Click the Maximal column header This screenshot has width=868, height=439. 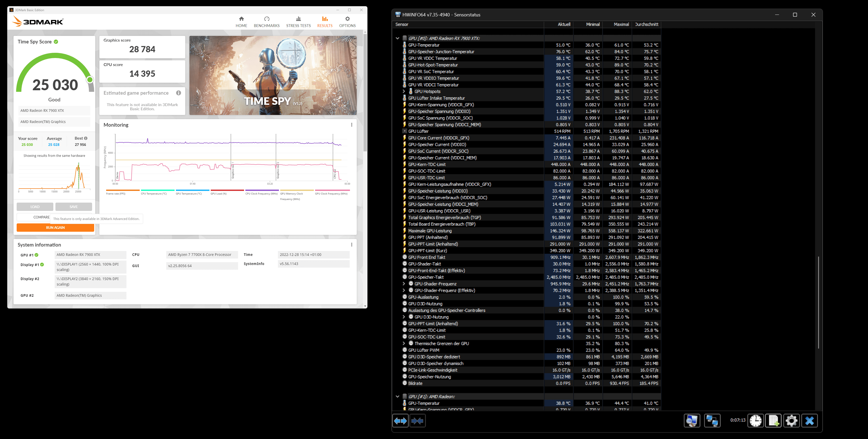[617, 24]
